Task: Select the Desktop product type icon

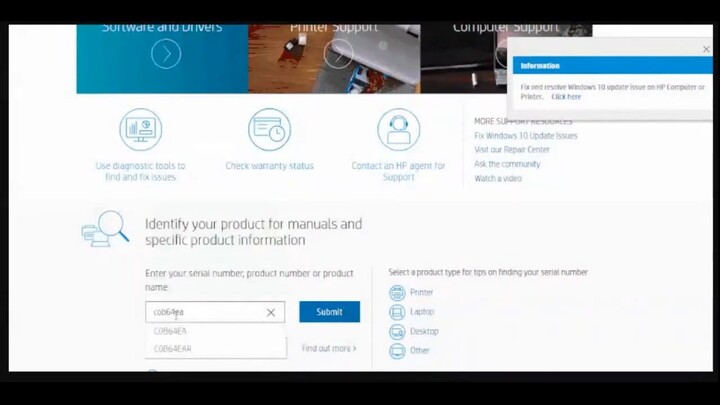Action: pyautogui.click(x=397, y=332)
